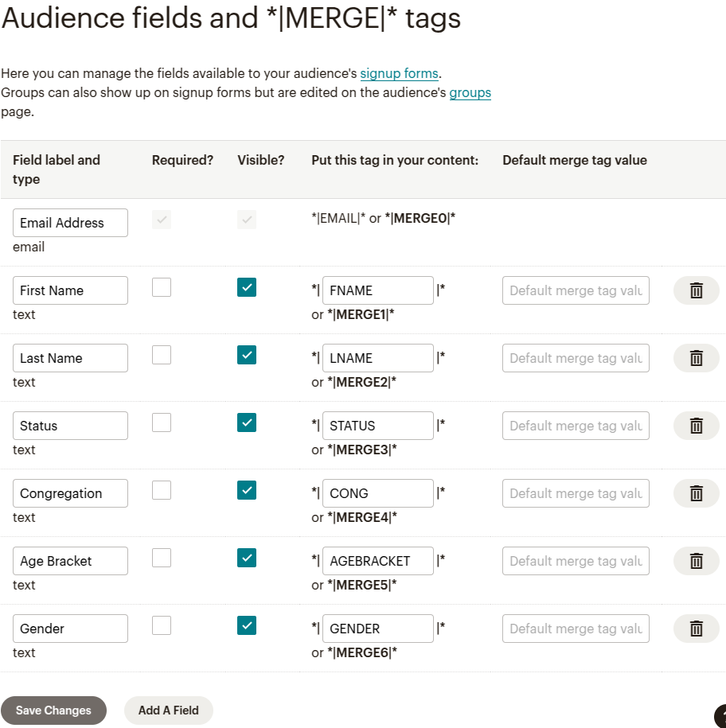
Task: Remove the Status field using trash icon
Action: tap(696, 426)
